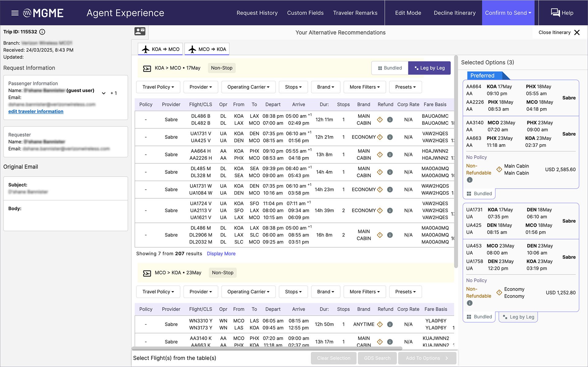The image size is (588, 367).
Task: Switch to Leg by Leg view toggle
Action: point(429,68)
